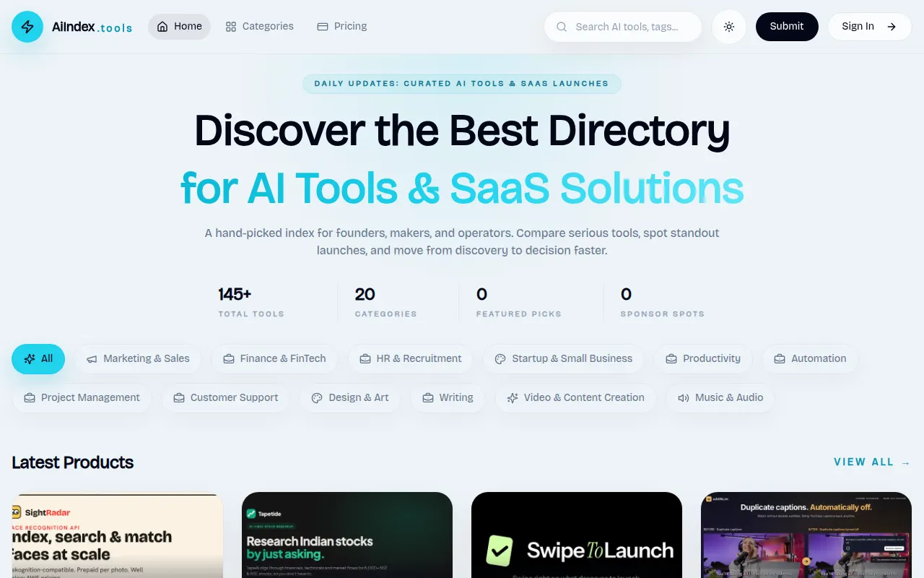Focus the Search AI tools field
This screenshot has height=578, width=924.
click(623, 27)
